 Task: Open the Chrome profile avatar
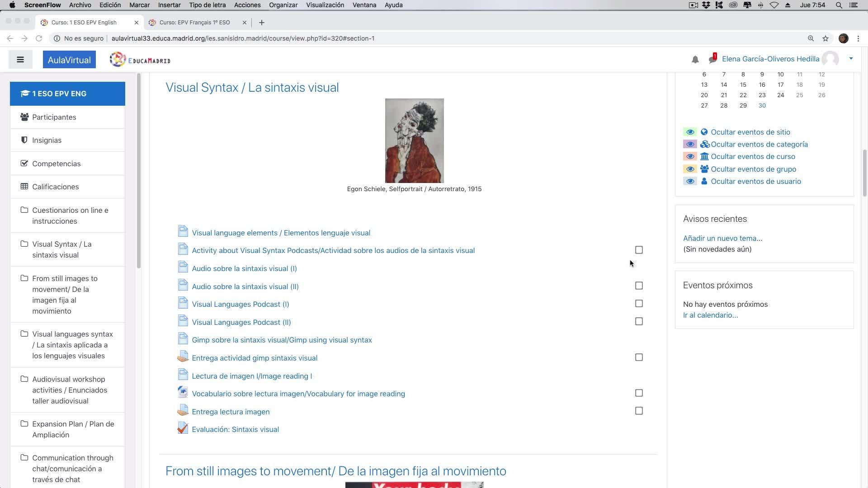click(843, 38)
